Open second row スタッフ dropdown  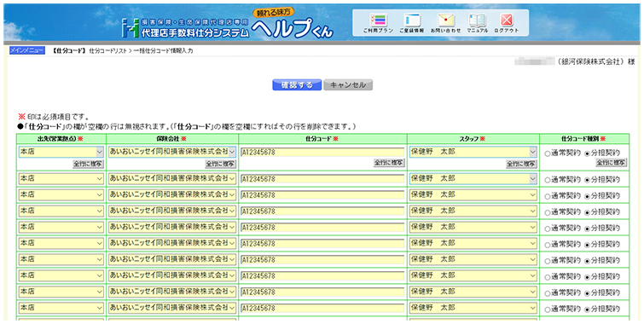[x=473, y=179]
